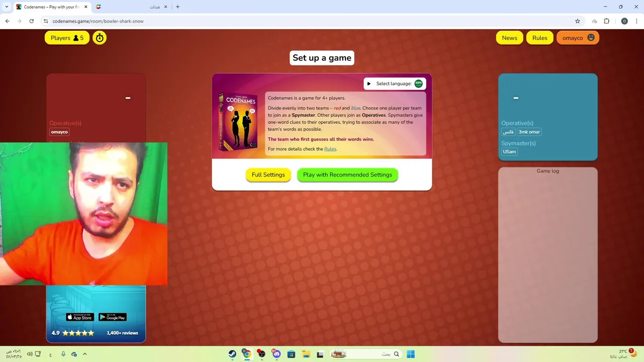Bookmark this page with star icon
The image size is (644, 362).
(578, 21)
